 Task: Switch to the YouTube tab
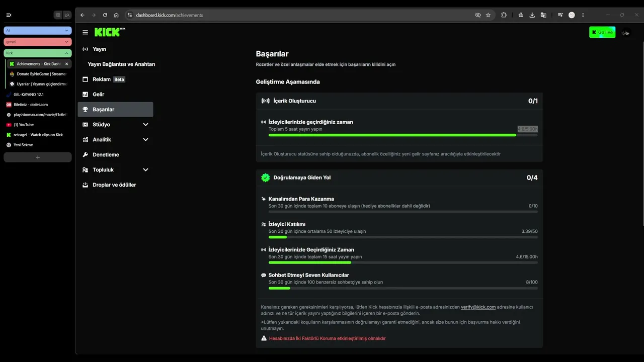click(x=38, y=125)
